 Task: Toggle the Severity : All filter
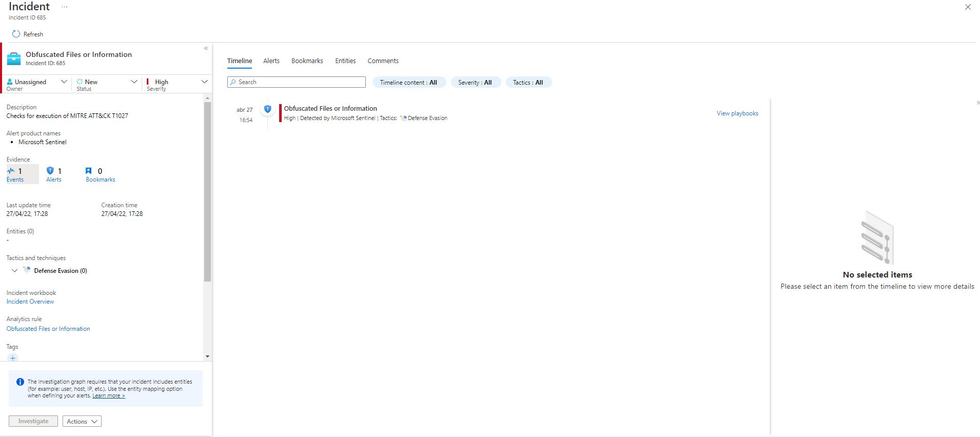(475, 83)
